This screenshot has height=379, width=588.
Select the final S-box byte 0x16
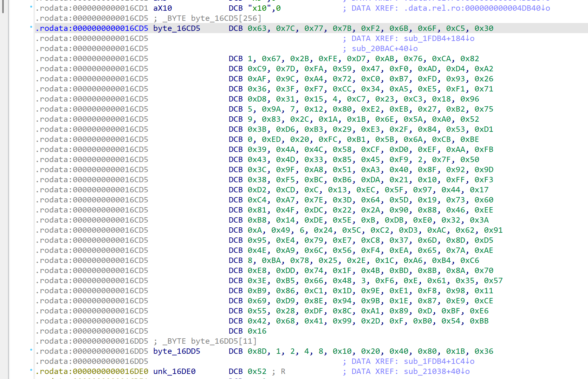coord(257,331)
